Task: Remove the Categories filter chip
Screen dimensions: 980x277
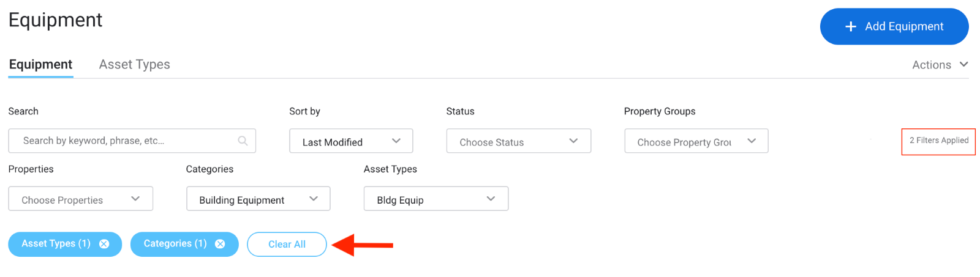Action: (220, 244)
